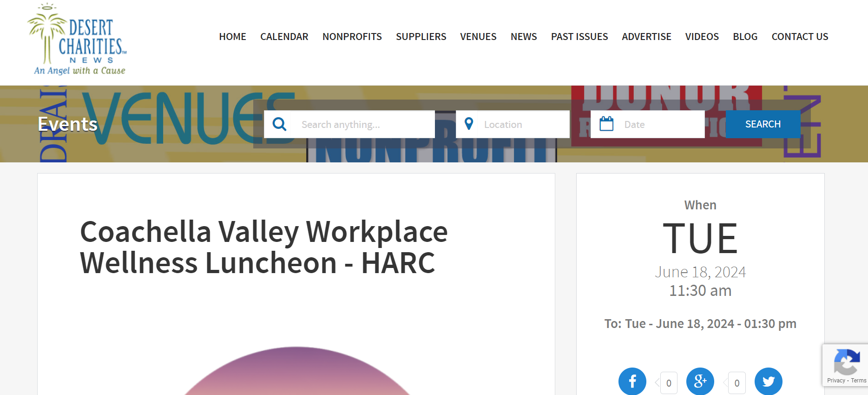The height and width of the screenshot is (395, 868).
Task: Open the Contact Us page
Action: [x=800, y=37]
